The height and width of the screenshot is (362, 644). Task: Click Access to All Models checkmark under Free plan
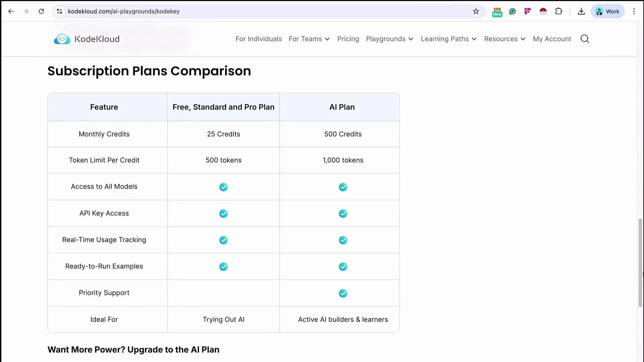223,187
